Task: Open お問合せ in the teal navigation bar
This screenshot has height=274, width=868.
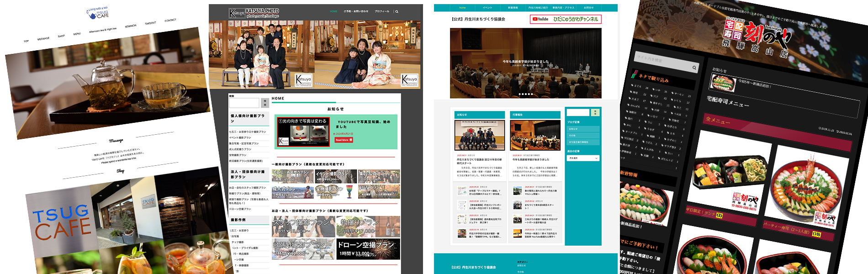Action: [588, 8]
